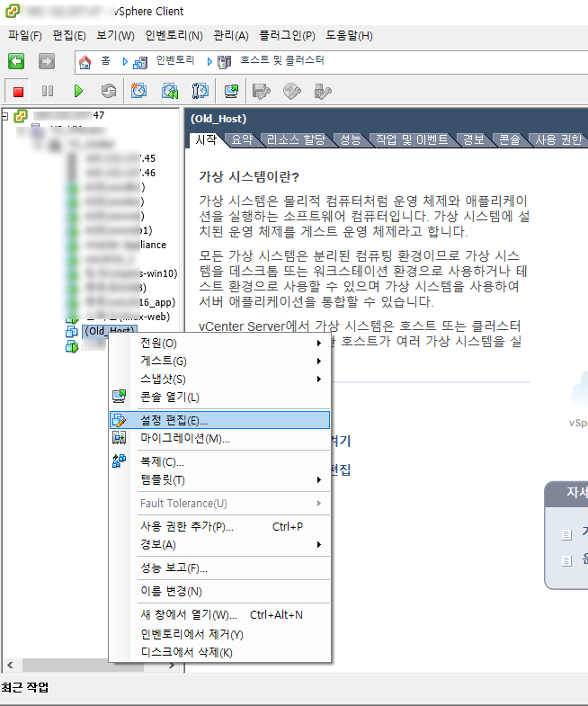Screen dimensions: 588x706
Task: Open the 도움말(H) menu
Action: pos(349,36)
